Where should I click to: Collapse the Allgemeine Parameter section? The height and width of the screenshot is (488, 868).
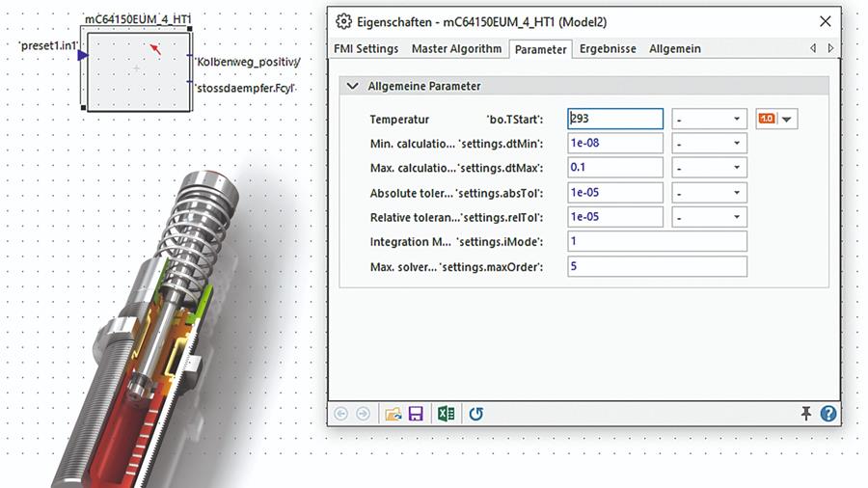pos(353,86)
